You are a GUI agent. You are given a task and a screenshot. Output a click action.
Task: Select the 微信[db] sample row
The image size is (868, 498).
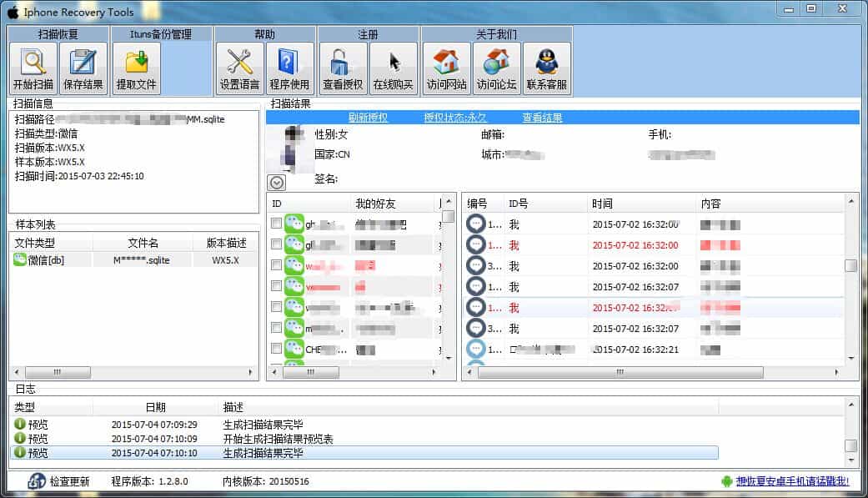point(133,259)
